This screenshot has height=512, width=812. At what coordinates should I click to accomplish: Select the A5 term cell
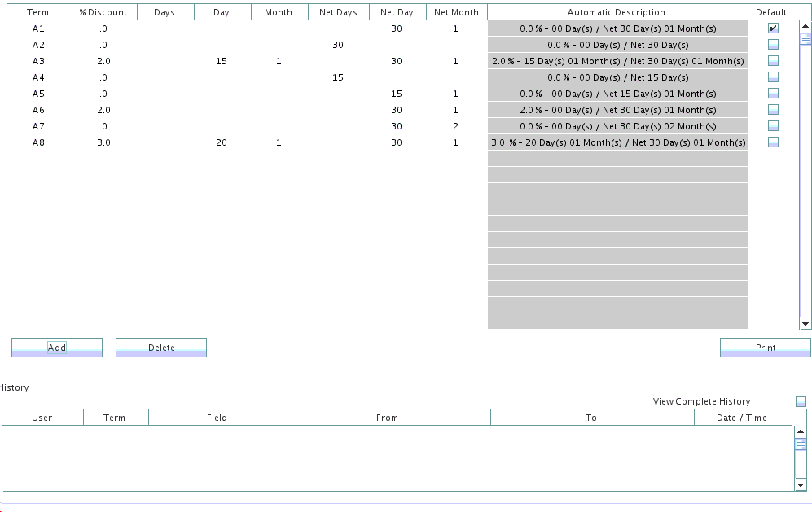click(x=38, y=94)
